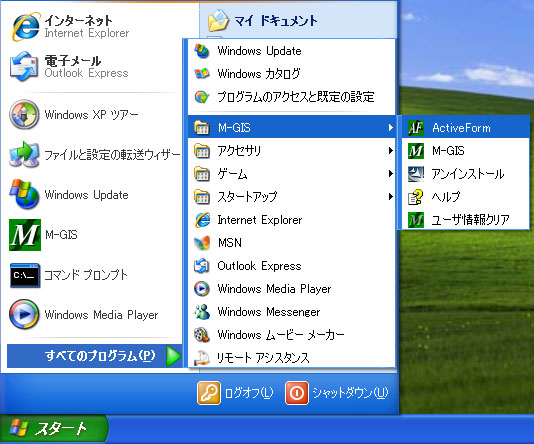Click the Windows ムービー メーカー label
This screenshot has width=534, height=444.
(281, 335)
